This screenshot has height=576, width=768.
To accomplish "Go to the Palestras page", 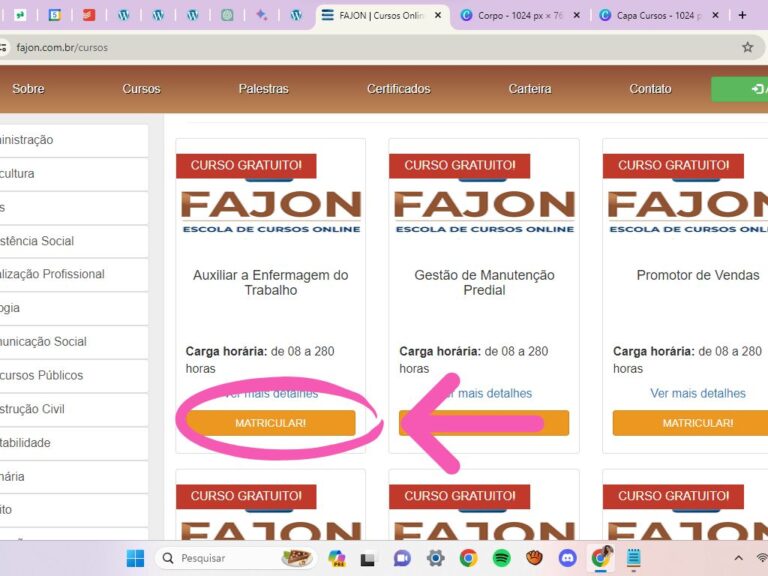I will [x=264, y=89].
